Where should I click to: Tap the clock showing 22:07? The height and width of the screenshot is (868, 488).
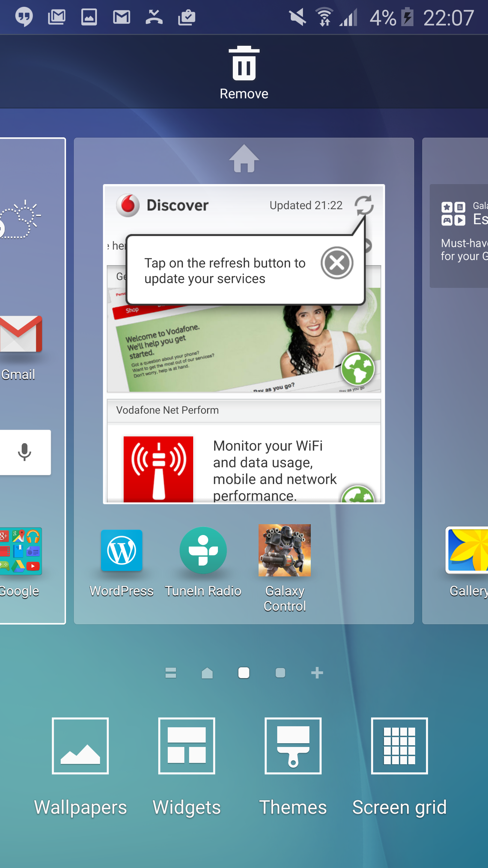point(448,18)
